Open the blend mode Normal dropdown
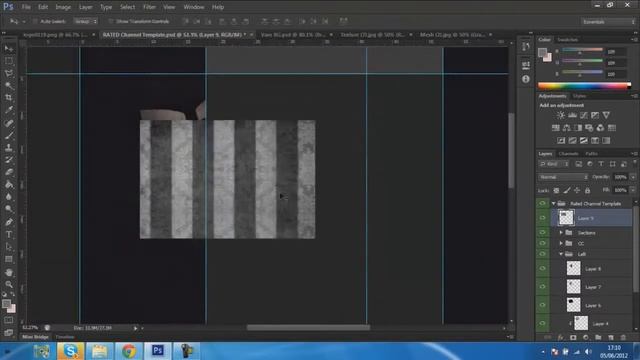 pos(563,177)
